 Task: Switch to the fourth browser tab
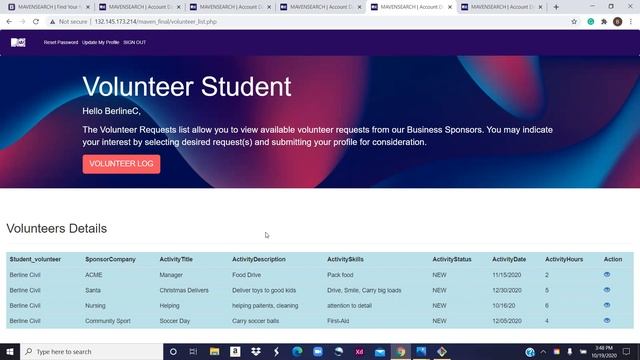(319, 7)
